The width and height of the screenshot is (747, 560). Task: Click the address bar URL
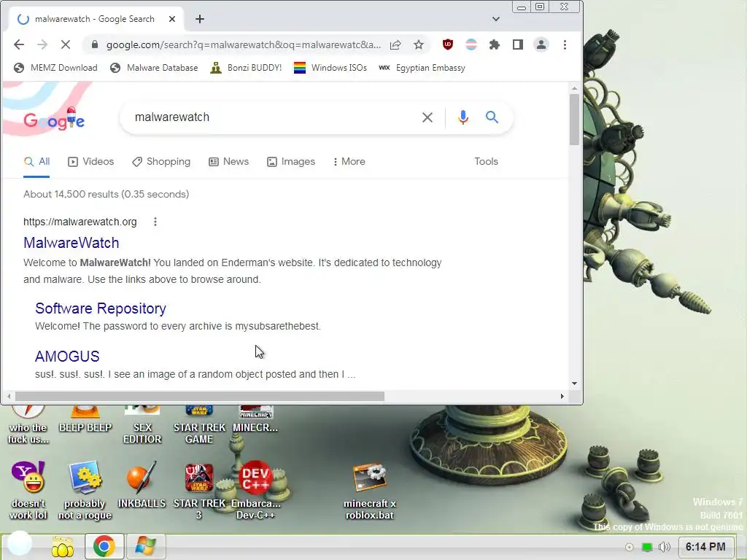(244, 44)
